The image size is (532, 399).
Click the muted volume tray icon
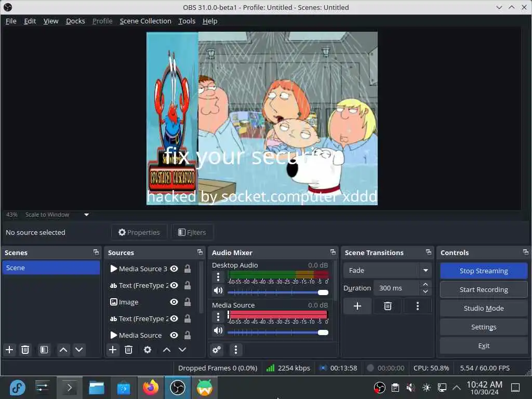(x=410, y=388)
